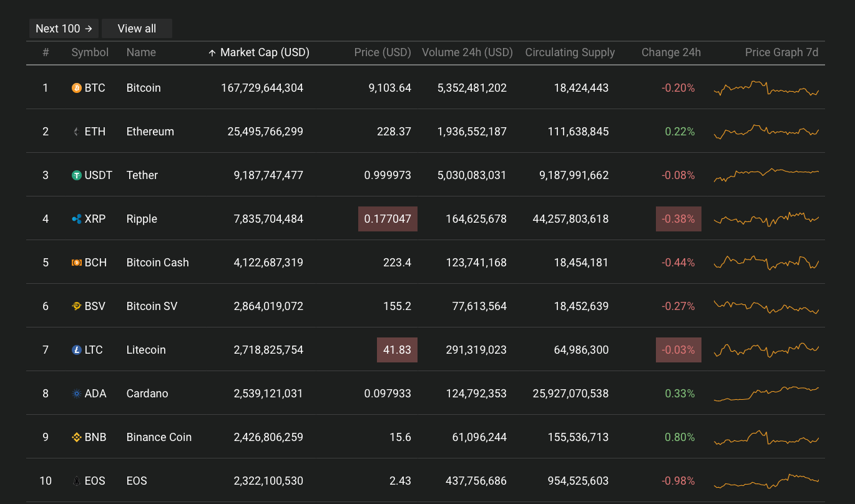The image size is (855, 504).
Task: Open Tether 7-day price graph
Action: point(766,175)
